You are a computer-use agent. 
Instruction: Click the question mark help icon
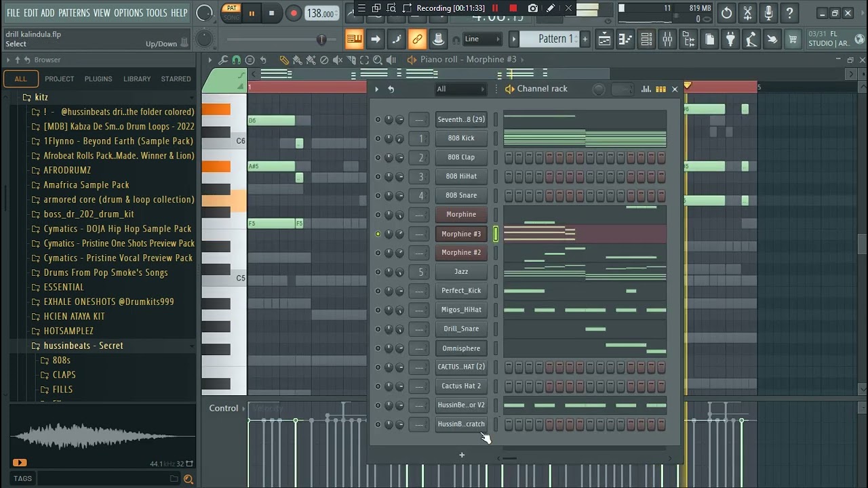pos(789,13)
